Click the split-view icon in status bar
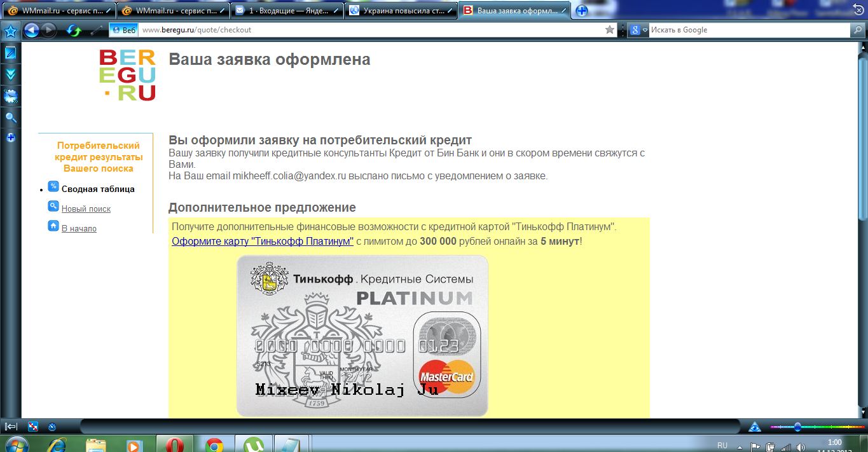The image size is (868, 452). (x=34, y=427)
